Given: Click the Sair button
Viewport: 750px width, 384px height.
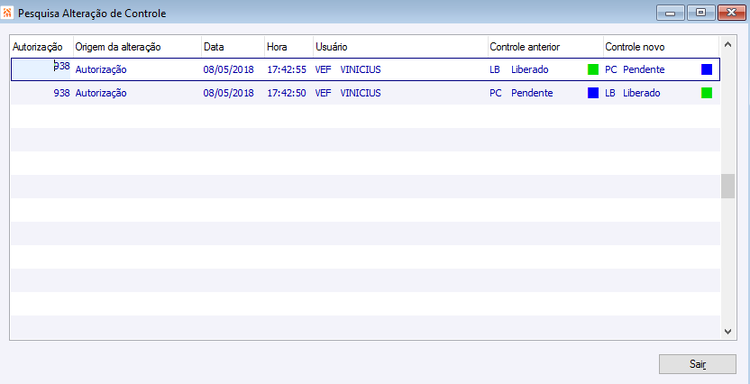Looking at the screenshot, I should pyautogui.click(x=697, y=364).
